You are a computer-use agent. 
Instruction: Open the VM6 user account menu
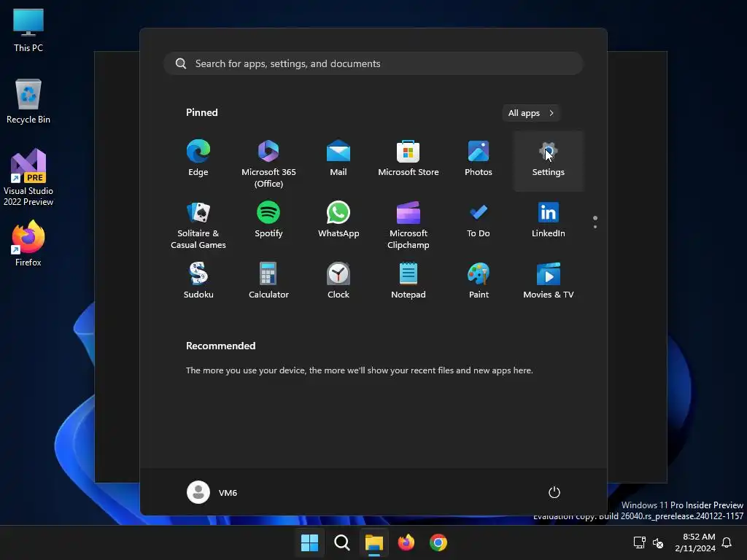[212, 492]
